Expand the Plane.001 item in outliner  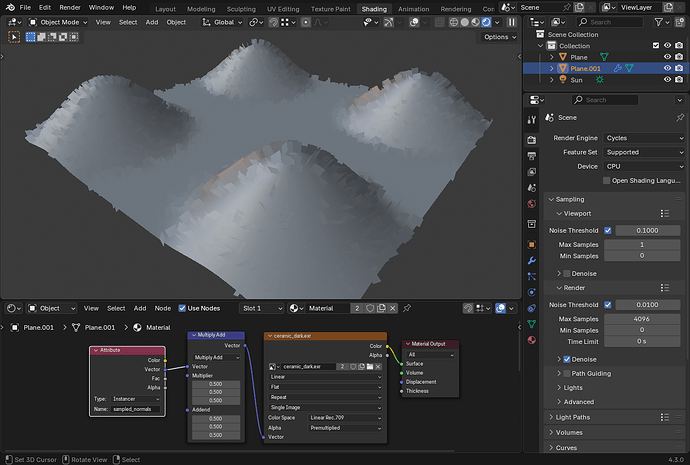coord(551,69)
